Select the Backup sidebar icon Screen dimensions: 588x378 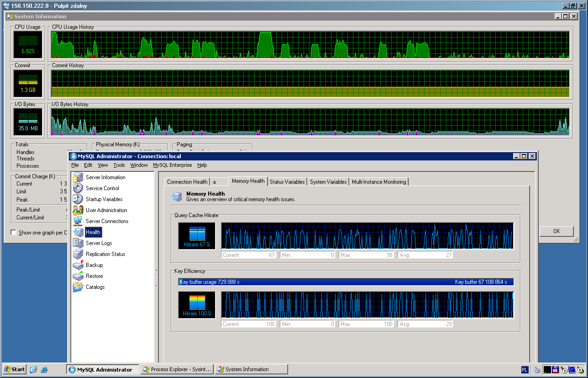click(x=78, y=265)
